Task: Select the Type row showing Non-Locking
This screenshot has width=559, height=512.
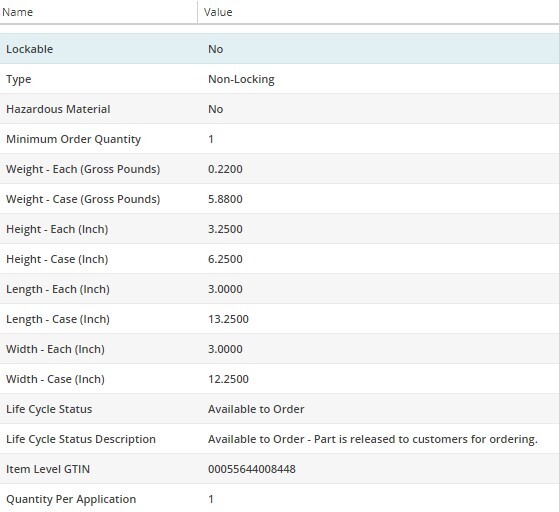Action: [x=280, y=79]
